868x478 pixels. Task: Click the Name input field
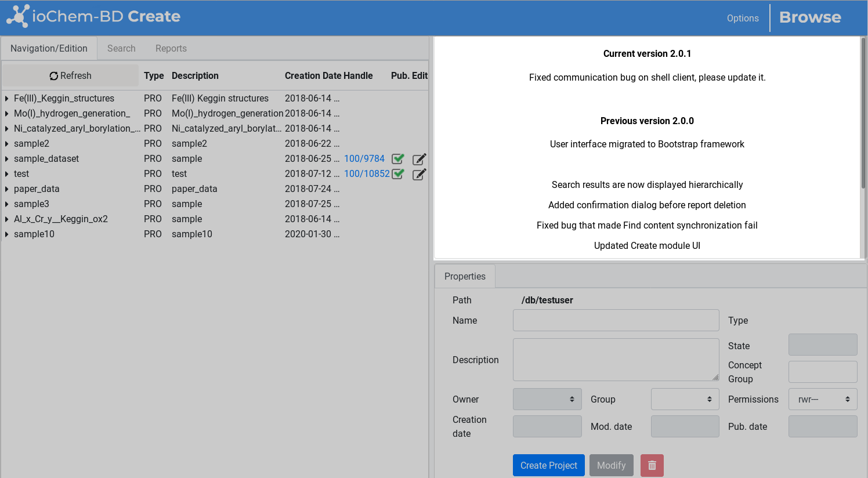(616, 320)
